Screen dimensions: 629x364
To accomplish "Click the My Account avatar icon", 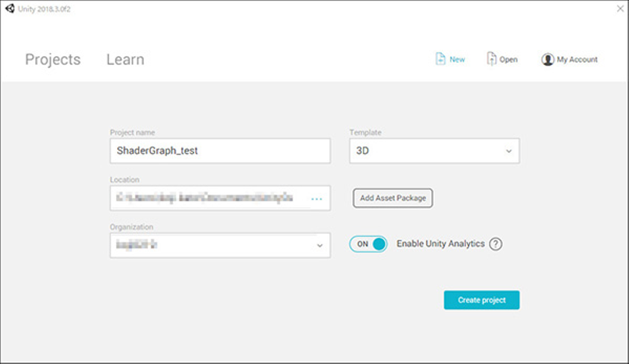I will (547, 59).
